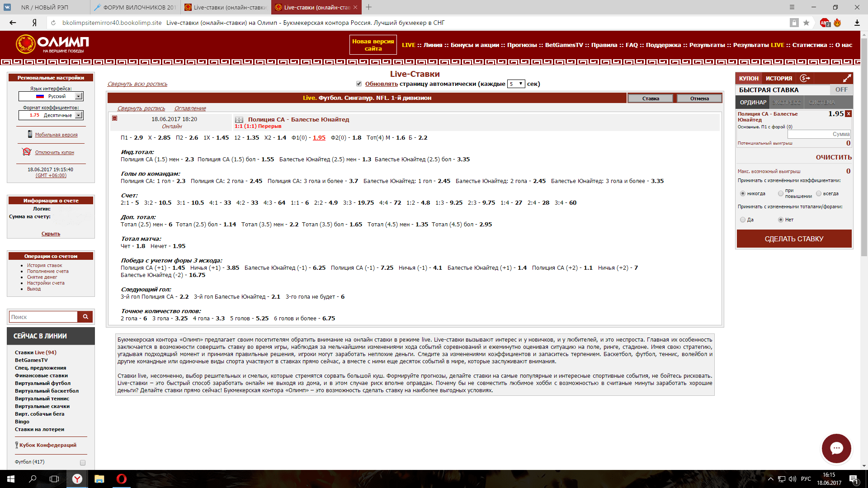This screenshot has width=868, height=488.
Task: Open the Windows Start menu
Action: (11, 479)
